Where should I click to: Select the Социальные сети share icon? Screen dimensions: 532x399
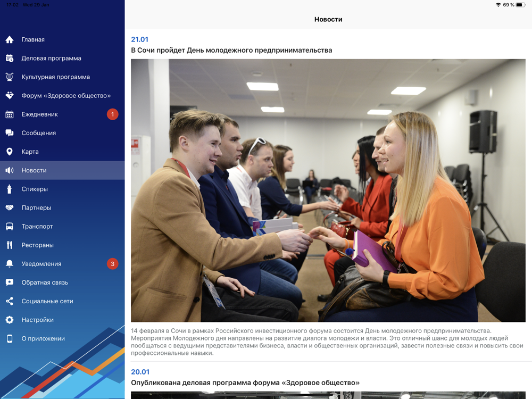(x=10, y=301)
